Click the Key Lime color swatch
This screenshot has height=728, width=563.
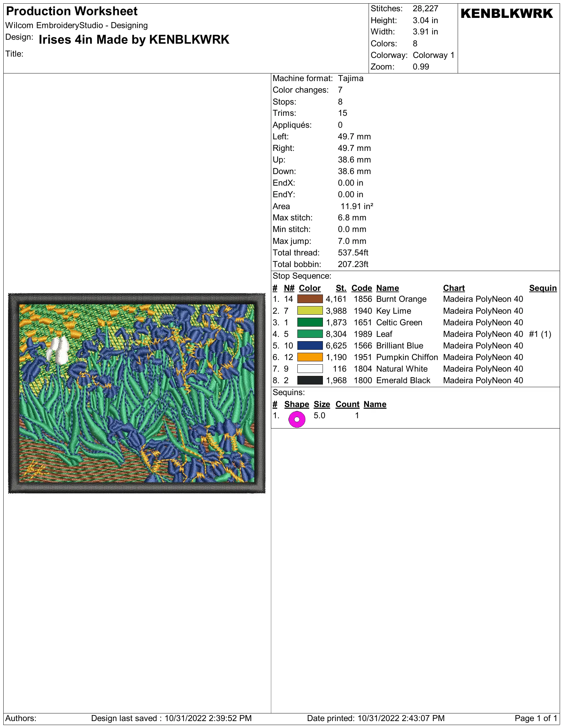[310, 311]
